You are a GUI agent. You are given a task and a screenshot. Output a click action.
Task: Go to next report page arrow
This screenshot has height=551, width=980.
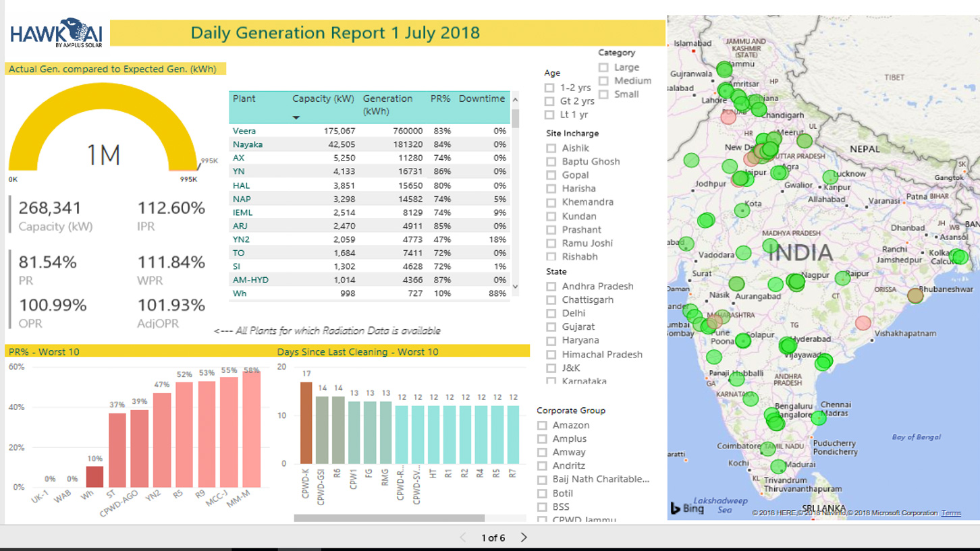[524, 538]
